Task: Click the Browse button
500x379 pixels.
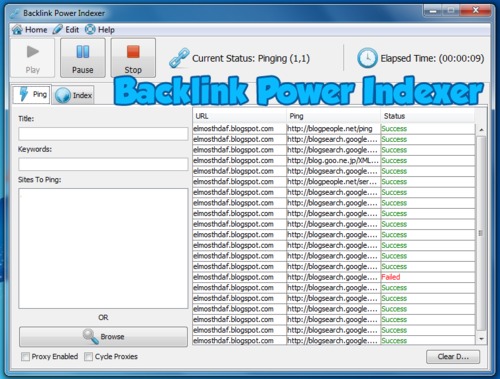Action: (x=103, y=336)
